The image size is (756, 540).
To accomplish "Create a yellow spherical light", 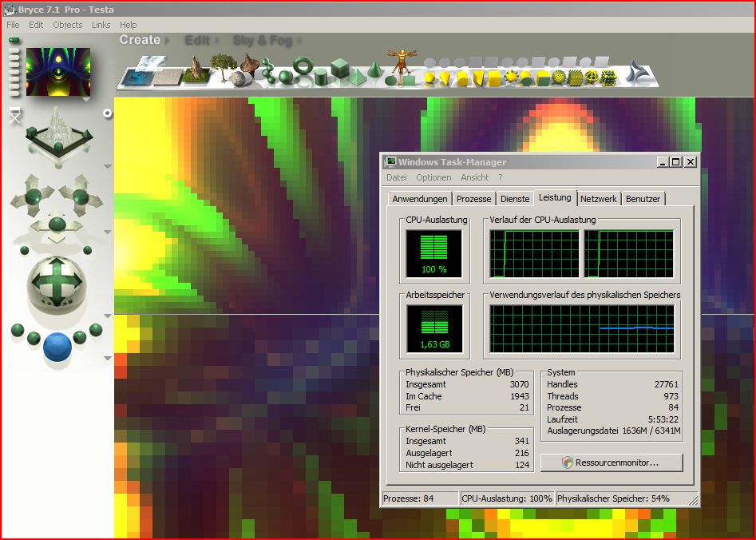I will coord(429,78).
